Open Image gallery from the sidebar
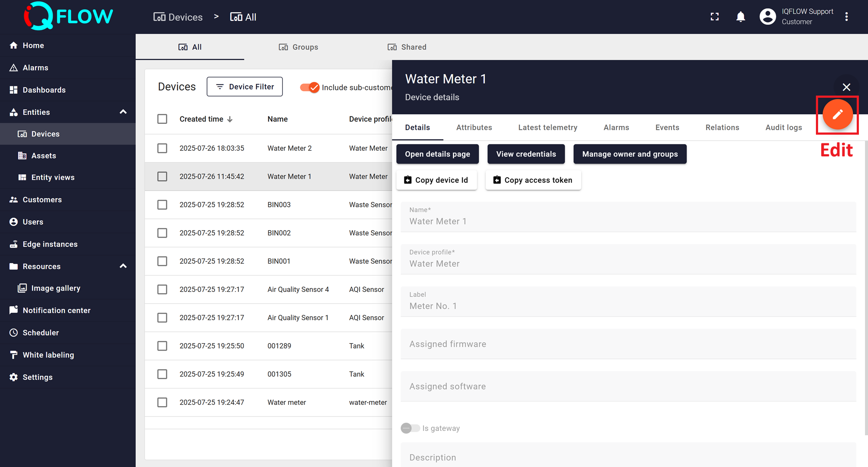Image resolution: width=868 pixels, height=467 pixels. pos(56,288)
